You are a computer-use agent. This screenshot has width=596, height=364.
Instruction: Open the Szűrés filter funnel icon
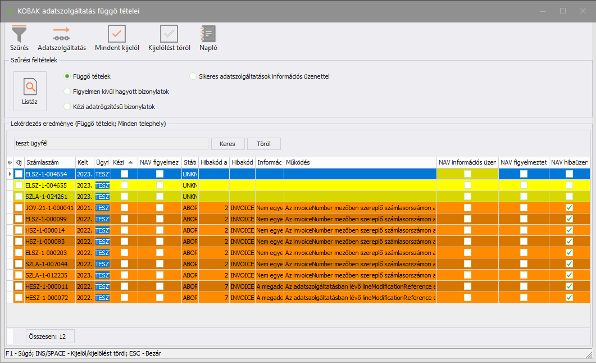coord(19,34)
